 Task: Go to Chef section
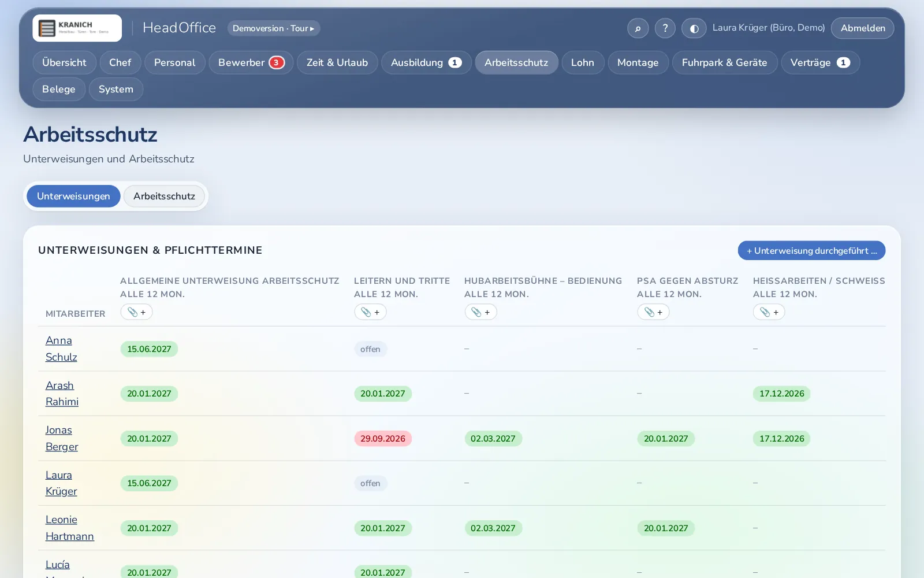click(x=120, y=62)
